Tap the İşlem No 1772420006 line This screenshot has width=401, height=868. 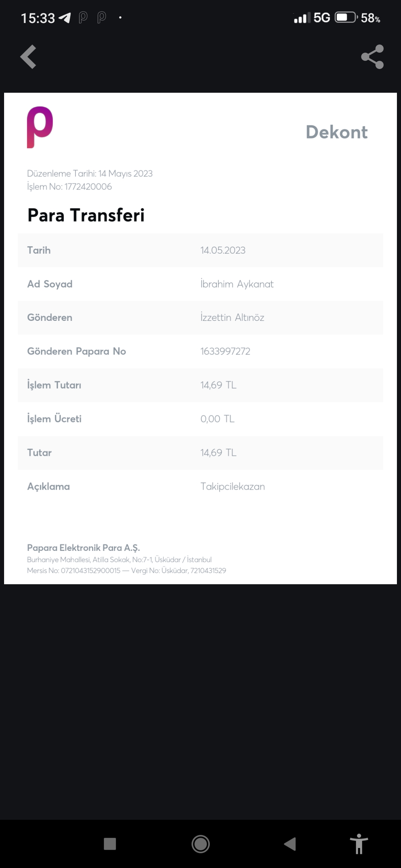(69, 187)
